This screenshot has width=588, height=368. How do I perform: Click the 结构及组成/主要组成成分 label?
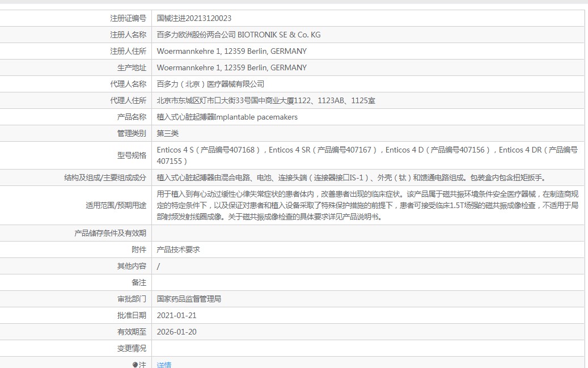point(105,178)
